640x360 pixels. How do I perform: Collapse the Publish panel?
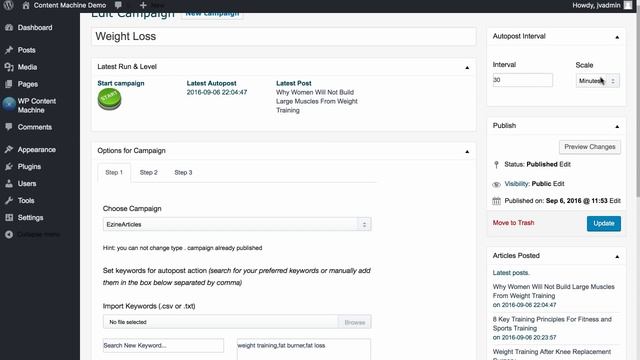coord(617,127)
